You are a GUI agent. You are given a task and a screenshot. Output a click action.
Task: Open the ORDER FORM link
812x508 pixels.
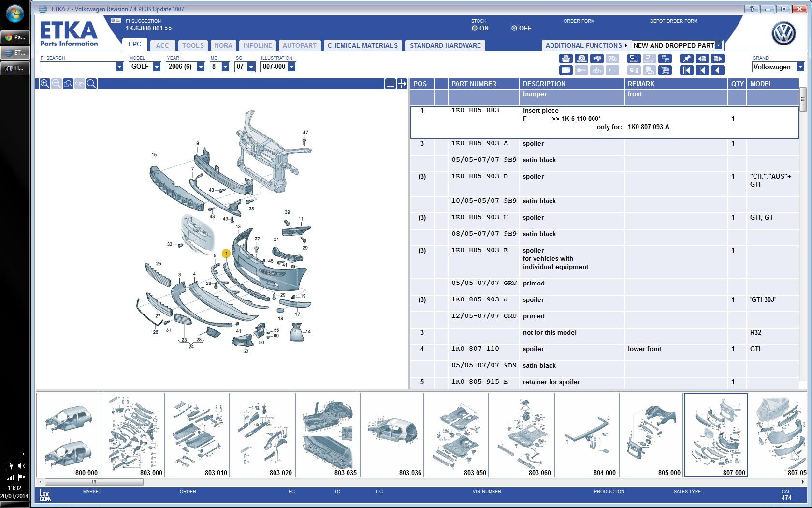click(579, 21)
